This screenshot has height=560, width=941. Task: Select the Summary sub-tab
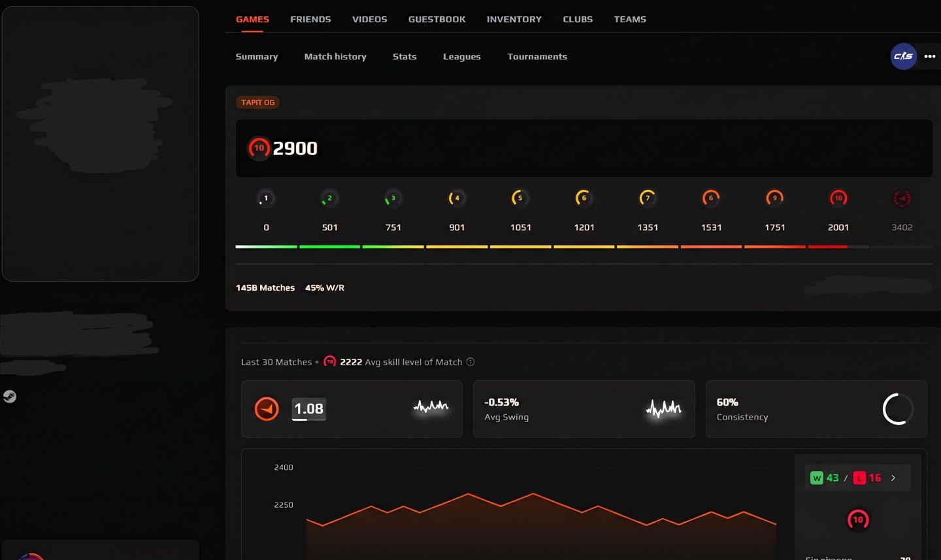(257, 57)
